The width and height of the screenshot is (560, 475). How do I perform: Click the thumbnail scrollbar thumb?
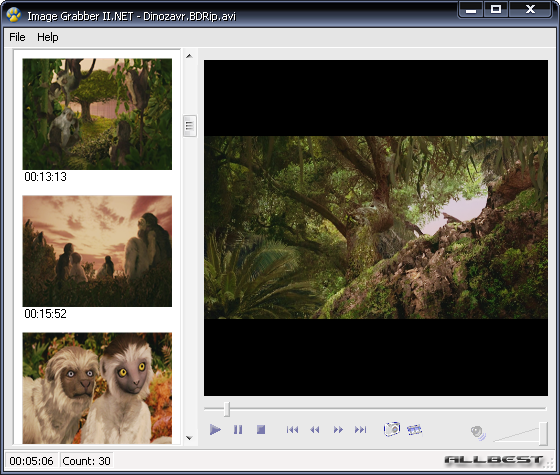coord(190,126)
